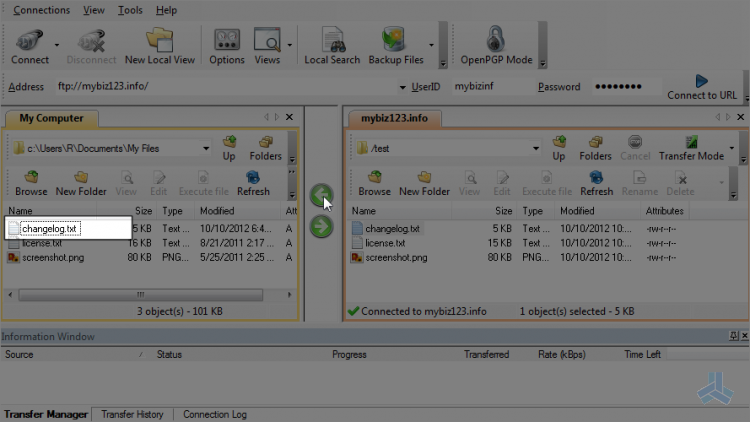Open the Options dialog icon
The image size is (750, 422).
(227, 46)
